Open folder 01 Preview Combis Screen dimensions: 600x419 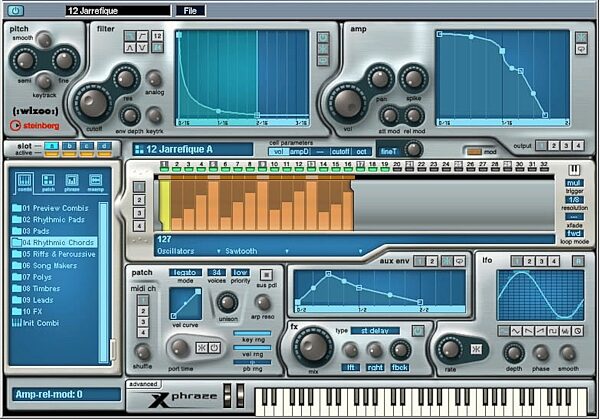coord(50,208)
